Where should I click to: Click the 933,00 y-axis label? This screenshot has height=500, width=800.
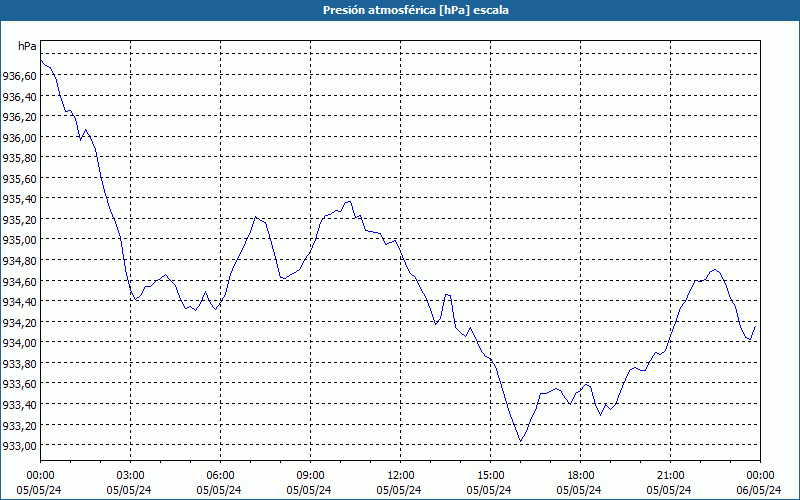(x=19, y=445)
